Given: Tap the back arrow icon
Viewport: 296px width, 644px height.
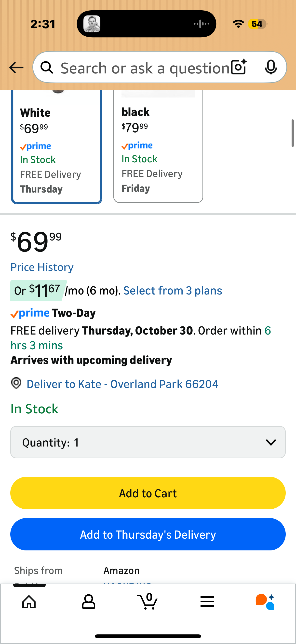Looking at the screenshot, I should tap(16, 68).
